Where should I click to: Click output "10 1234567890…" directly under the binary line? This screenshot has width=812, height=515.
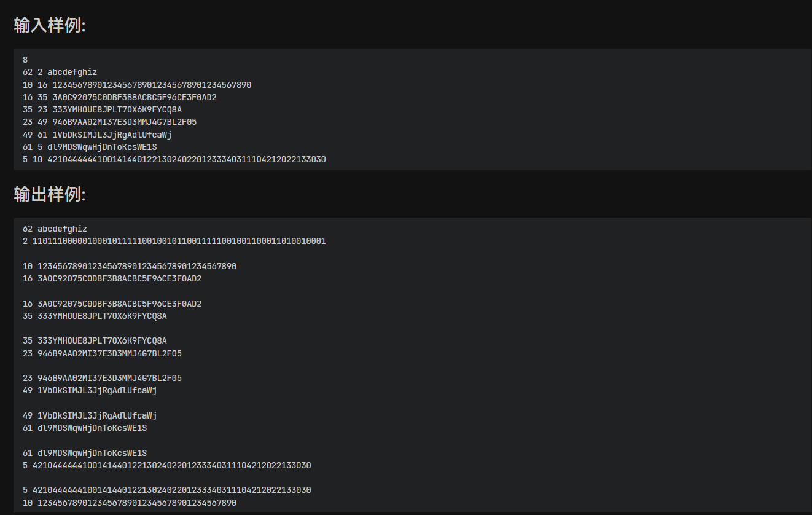point(130,266)
